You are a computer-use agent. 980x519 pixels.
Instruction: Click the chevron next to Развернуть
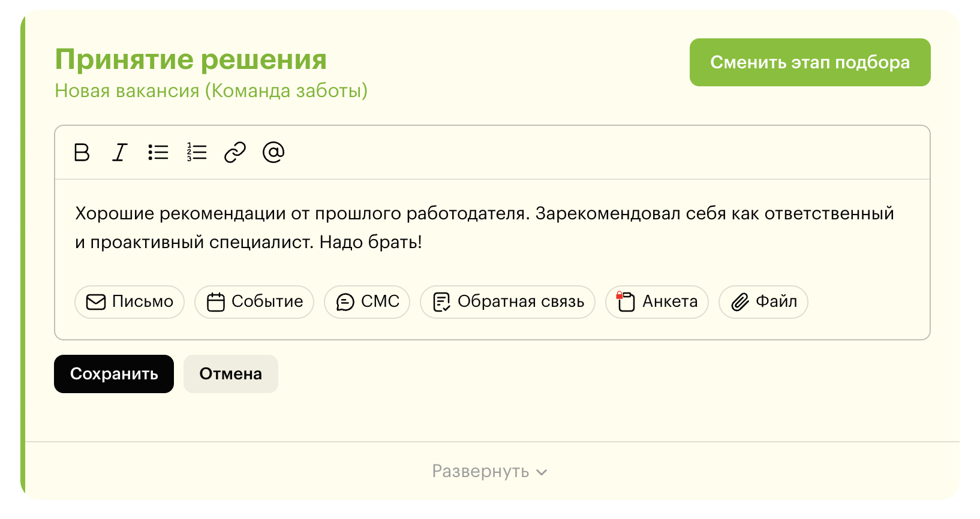click(542, 472)
